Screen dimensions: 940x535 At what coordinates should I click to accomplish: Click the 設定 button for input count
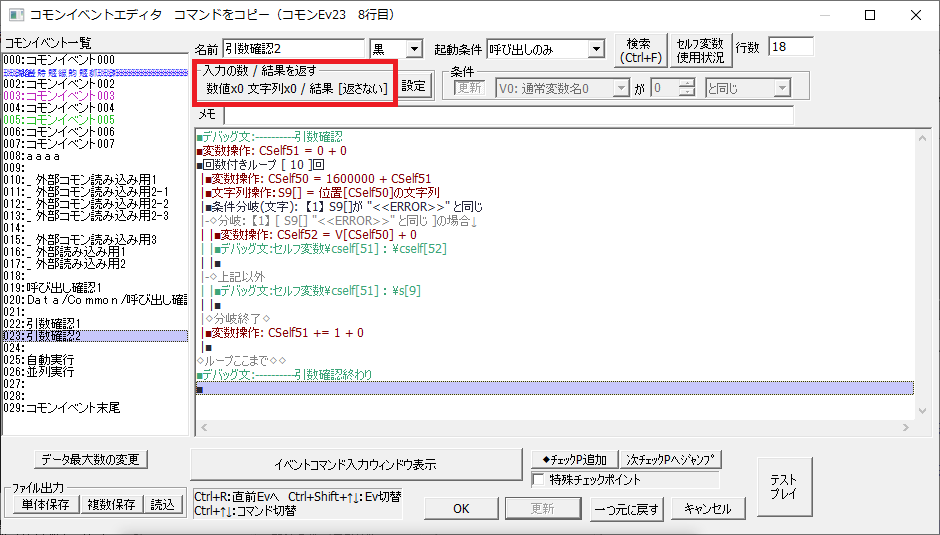(x=414, y=86)
